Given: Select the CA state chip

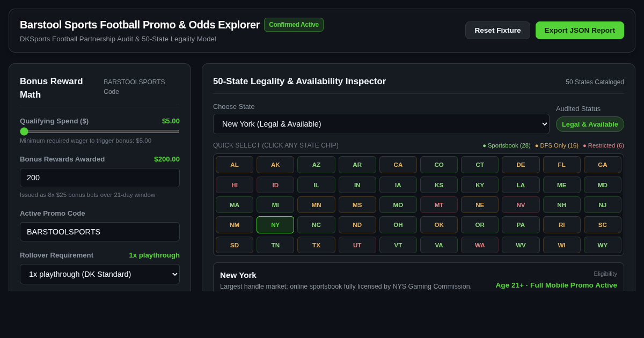Looking at the screenshot, I should (x=398, y=165).
